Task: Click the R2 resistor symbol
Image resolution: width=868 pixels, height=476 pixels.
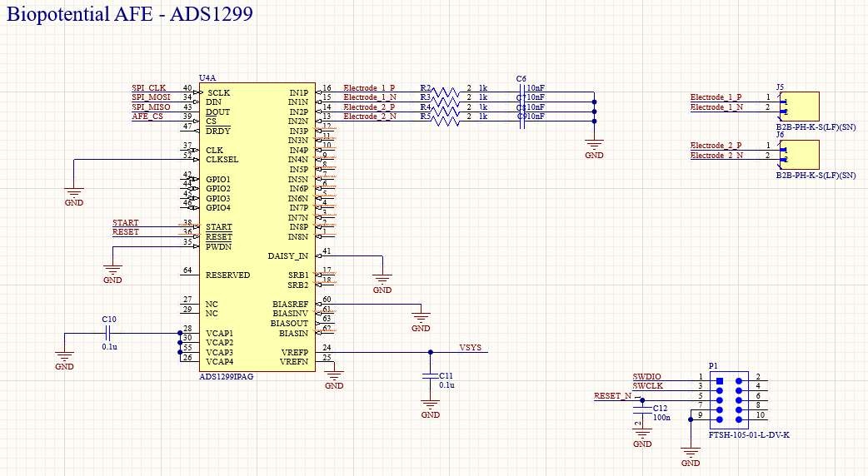Action: coord(446,92)
